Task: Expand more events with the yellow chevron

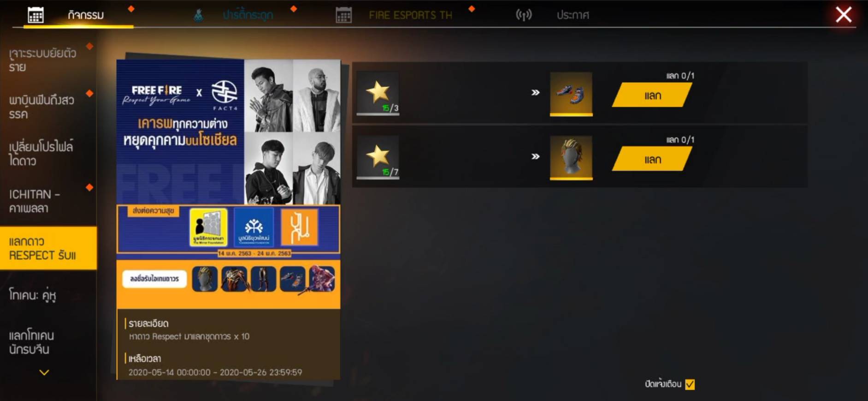Action: click(x=44, y=372)
